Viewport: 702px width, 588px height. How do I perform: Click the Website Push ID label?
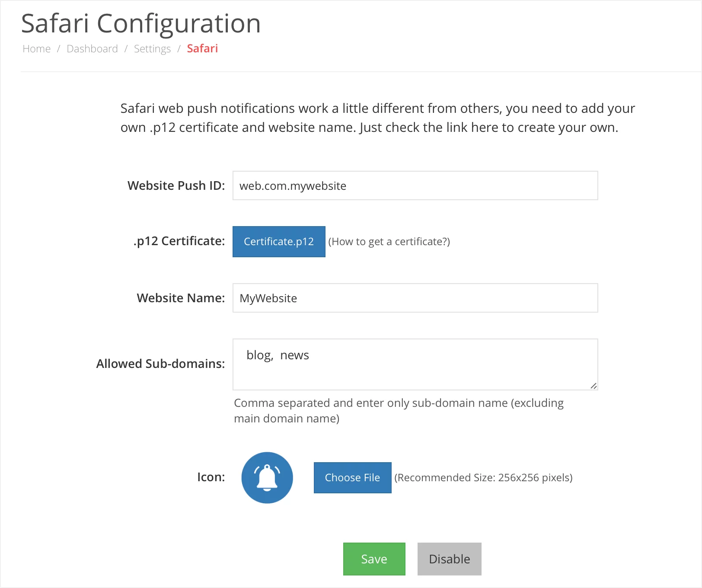click(x=176, y=185)
